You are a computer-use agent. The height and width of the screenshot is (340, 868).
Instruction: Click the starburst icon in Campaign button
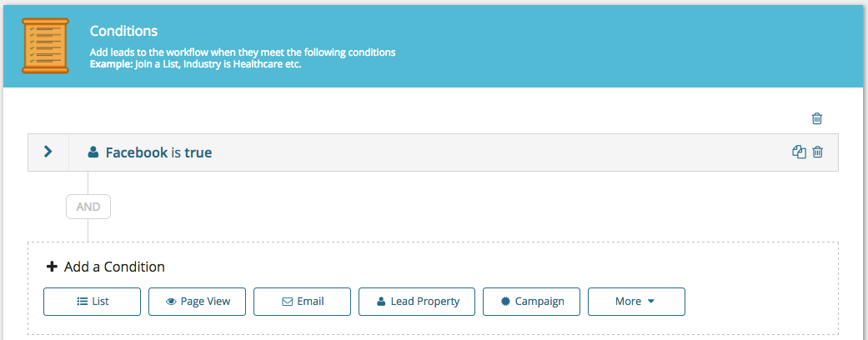point(504,302)
